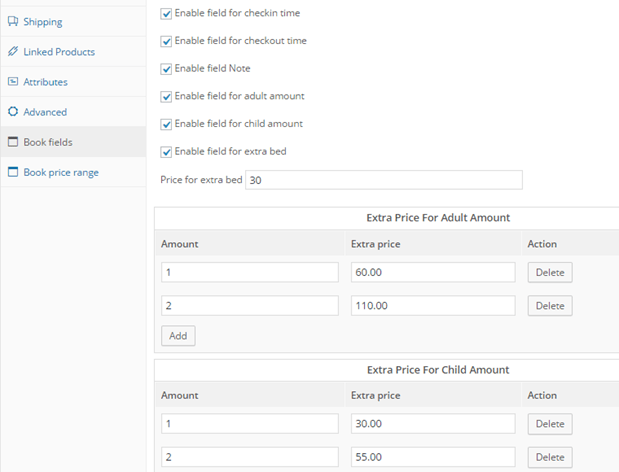Click the Price for extra bed field
The width and height of the screenshot is (619, 472).
383,180
